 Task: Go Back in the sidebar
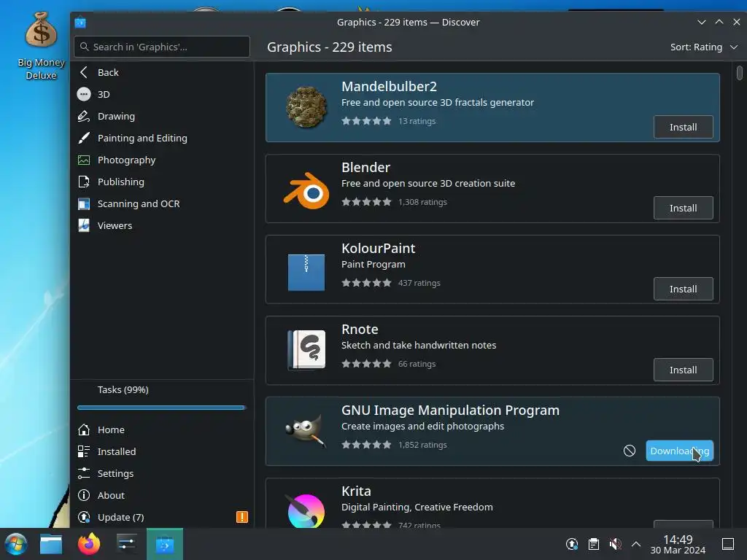162,72
